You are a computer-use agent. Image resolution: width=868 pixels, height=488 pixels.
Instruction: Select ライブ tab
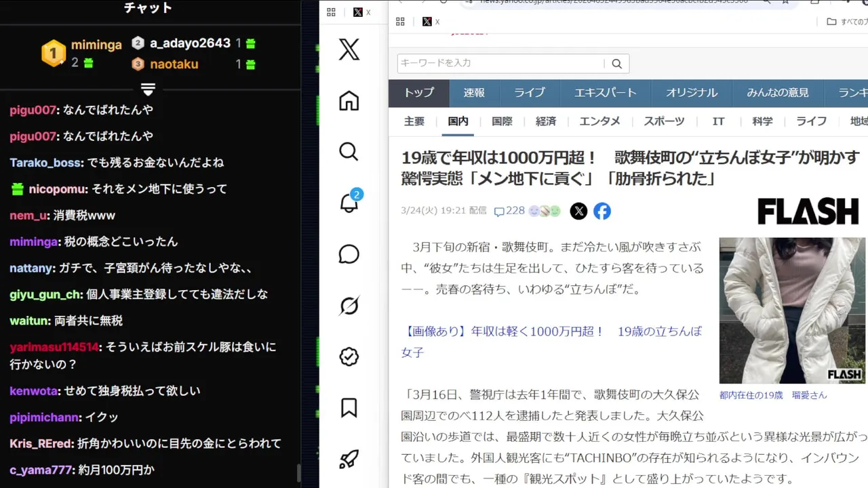[529, 93]
